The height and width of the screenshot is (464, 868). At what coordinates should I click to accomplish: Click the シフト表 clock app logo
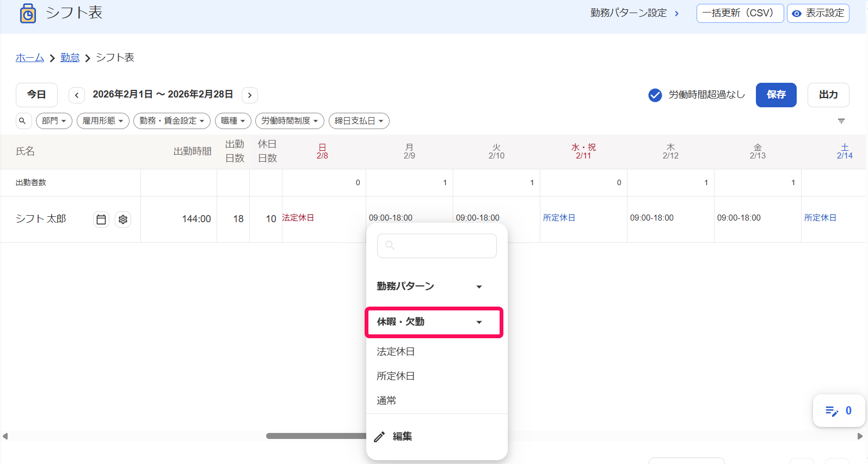[x=28, y=14]
